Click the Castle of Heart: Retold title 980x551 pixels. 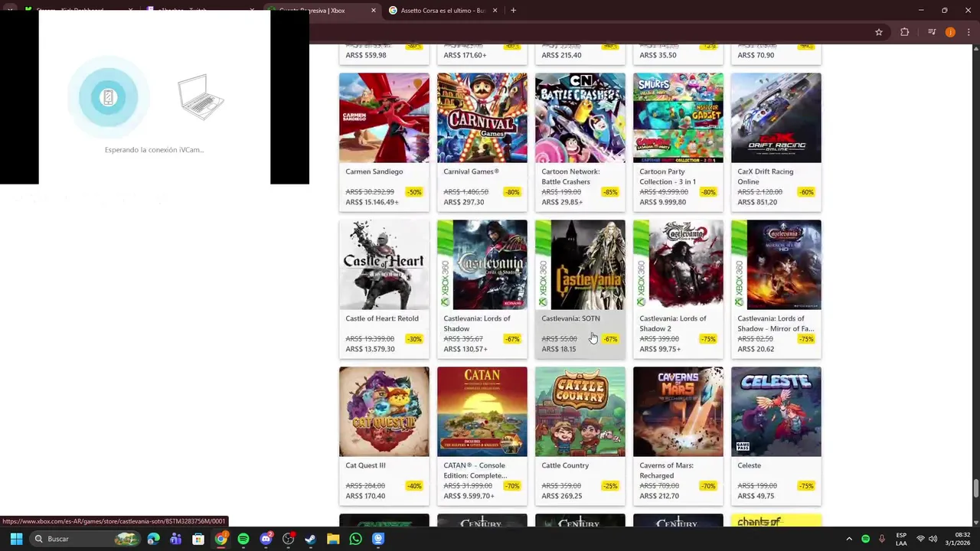[382, 318]
